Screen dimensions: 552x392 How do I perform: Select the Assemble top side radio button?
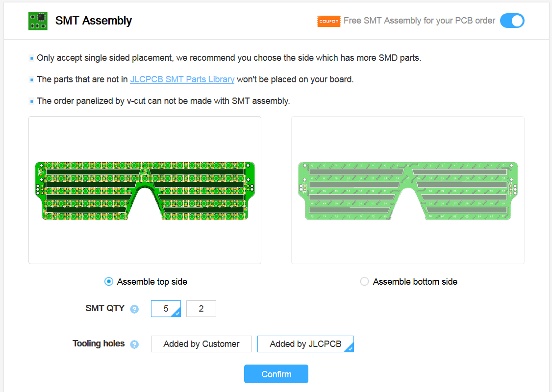pos(109,281)
